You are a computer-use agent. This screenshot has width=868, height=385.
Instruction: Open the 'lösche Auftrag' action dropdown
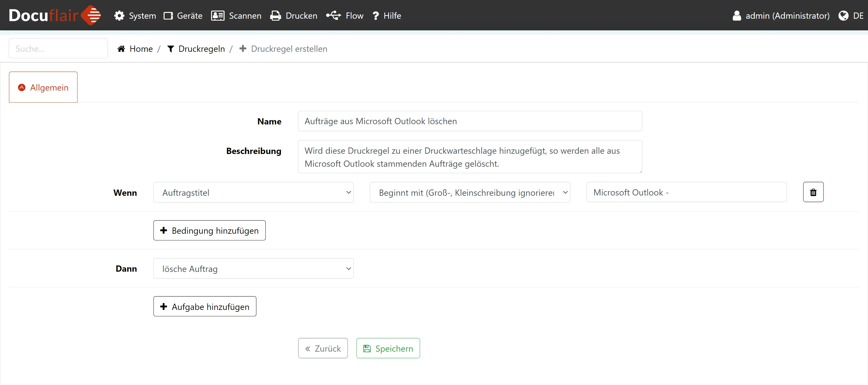point(253,269)
